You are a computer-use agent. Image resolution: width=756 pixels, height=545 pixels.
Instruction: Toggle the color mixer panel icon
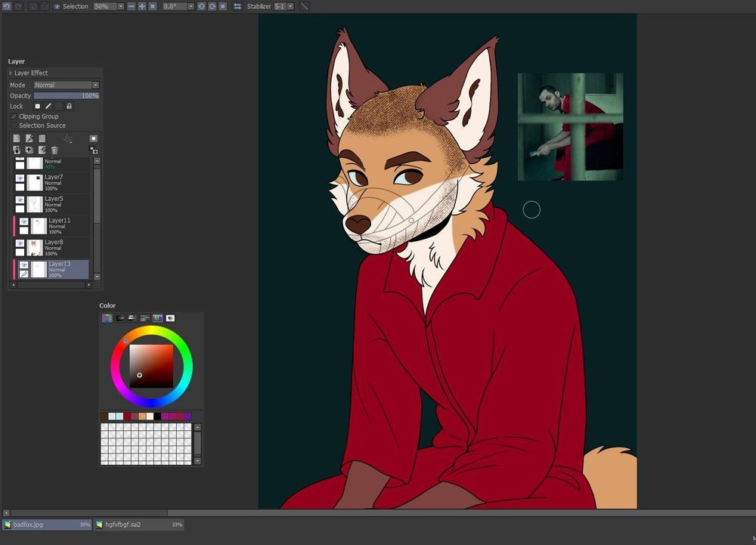pos(144,318)
